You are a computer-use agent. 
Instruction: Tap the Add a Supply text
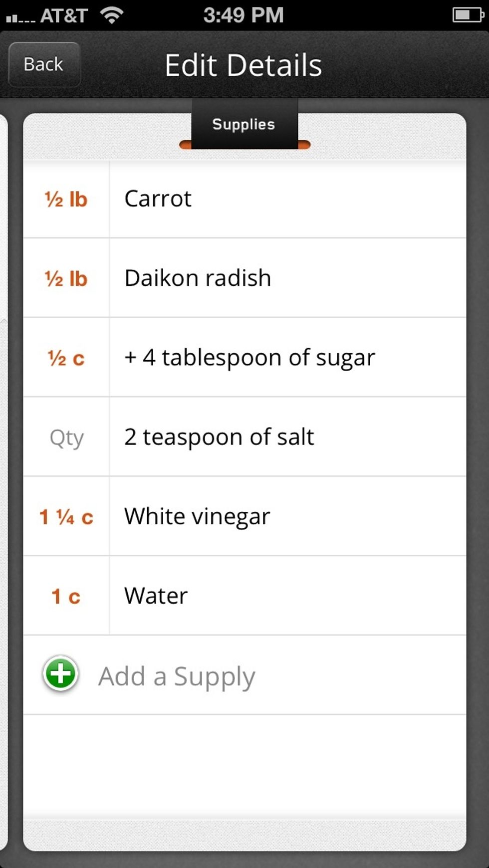(x=177, y=676)
